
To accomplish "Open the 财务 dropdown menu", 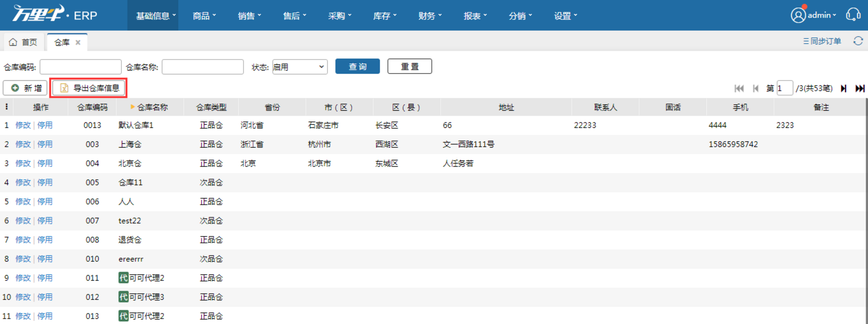I will coord(430,16).
